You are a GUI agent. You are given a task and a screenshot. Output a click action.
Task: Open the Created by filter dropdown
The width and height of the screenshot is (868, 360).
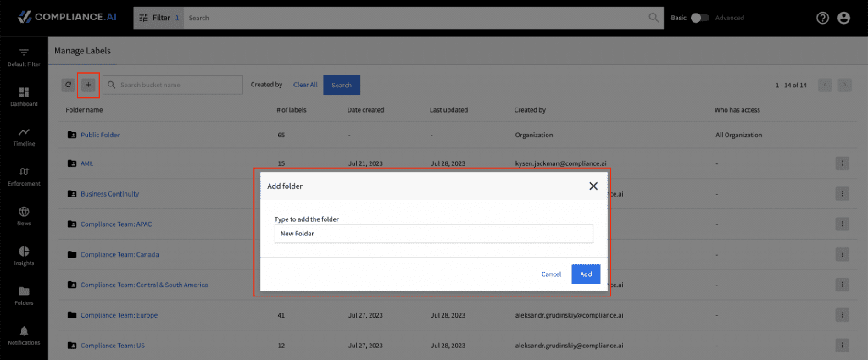pyautogui.click(x=266, y=85)
